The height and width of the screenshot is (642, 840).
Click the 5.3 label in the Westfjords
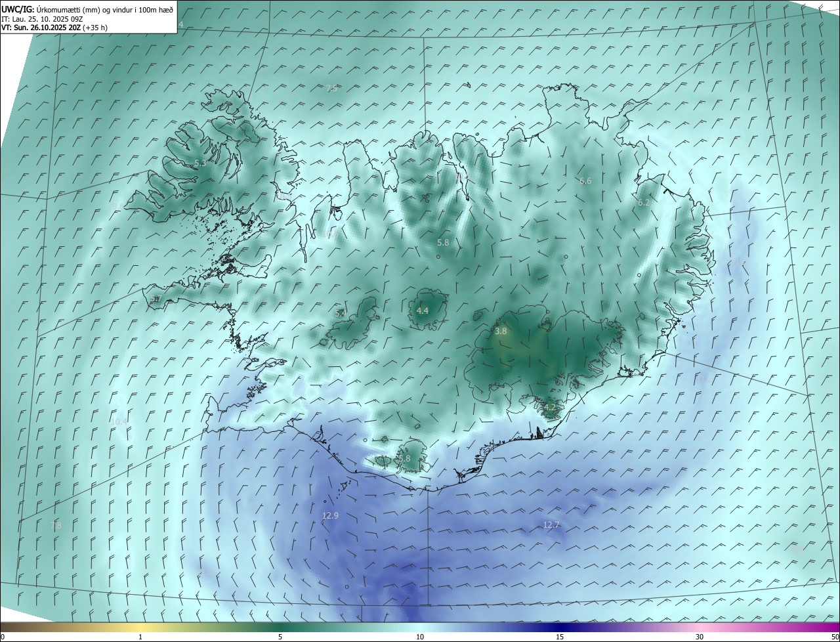coord(200,163)
